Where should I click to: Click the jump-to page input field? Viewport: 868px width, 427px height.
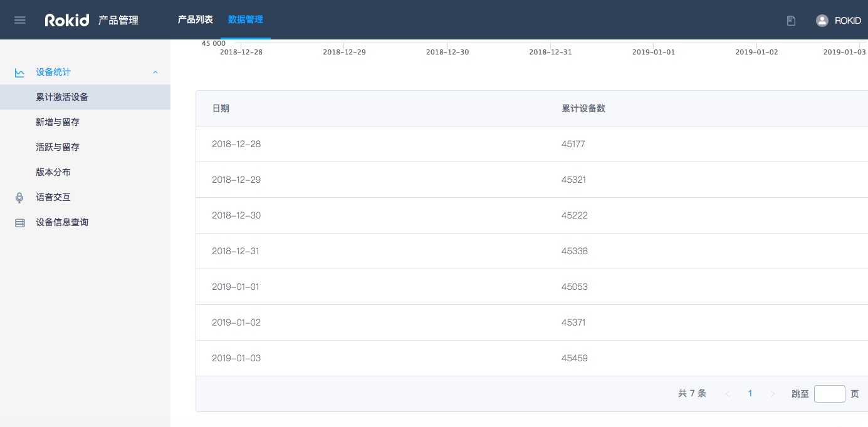coord(829,394)
